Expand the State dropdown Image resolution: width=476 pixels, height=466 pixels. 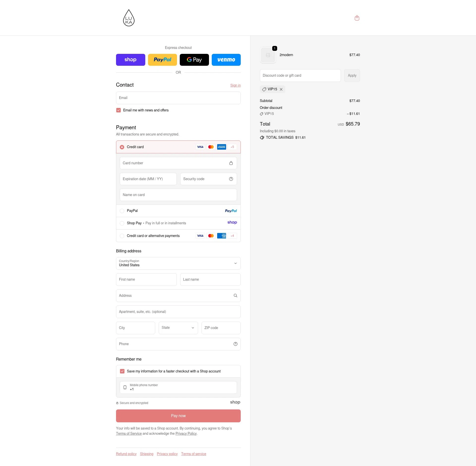click(x=178, y=328)
